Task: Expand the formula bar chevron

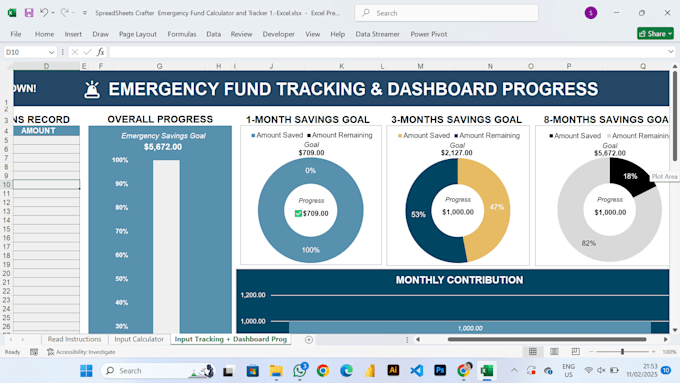Action: click(x=671, y=52)
